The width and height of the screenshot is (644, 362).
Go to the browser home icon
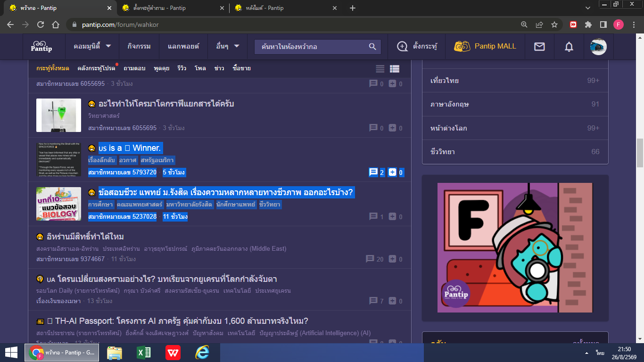click(x=56, y=25)
